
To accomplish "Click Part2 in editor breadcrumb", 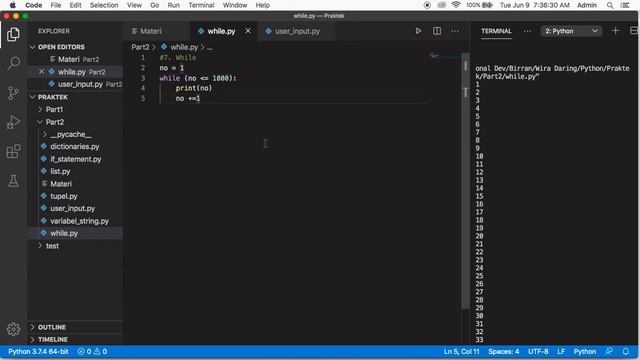I will 140,47.
